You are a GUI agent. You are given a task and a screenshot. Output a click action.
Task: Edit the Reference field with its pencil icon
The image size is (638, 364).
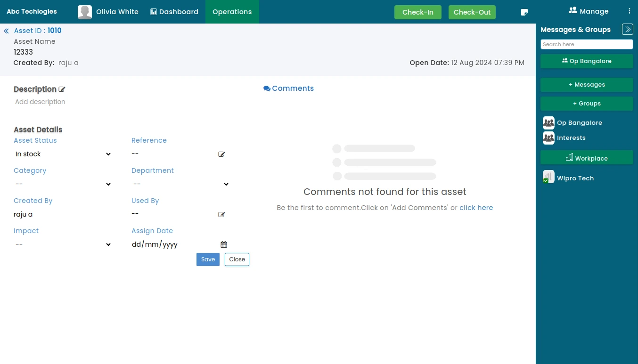pos(221,154)
